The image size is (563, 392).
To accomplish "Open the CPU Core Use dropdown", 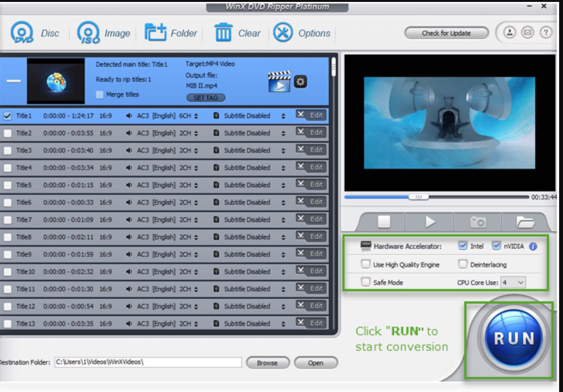I will pyautogui.click(x=513, y=282).
